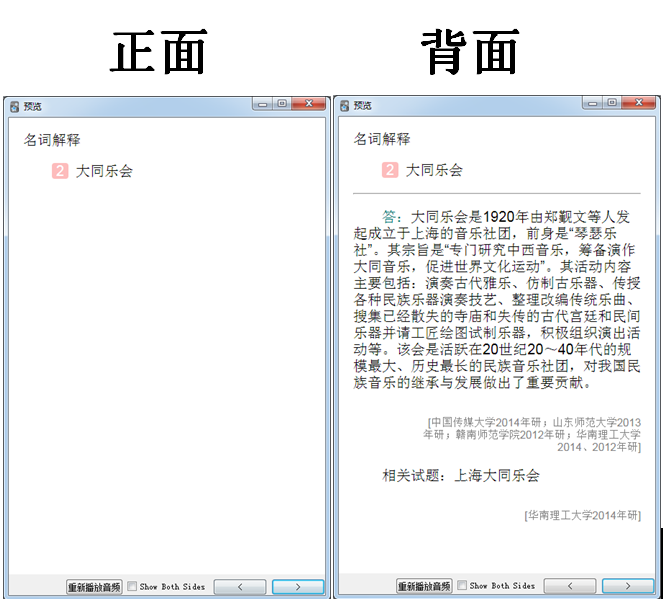The height and width of the screenshot is (599, 665).
Task: Click 相关试题：上海大同乐会 text
Action: pyautogui.click(x=461, y=476)
